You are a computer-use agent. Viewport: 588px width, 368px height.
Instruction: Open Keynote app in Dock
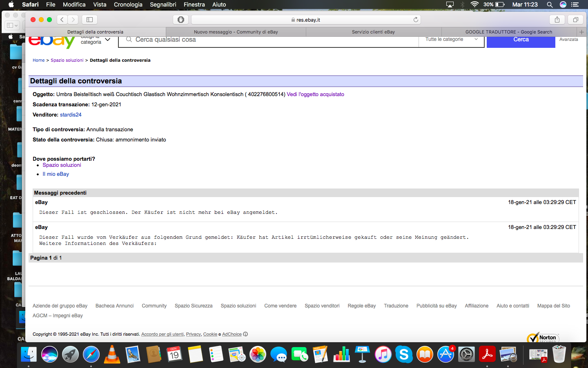click(x=362, y=354)
